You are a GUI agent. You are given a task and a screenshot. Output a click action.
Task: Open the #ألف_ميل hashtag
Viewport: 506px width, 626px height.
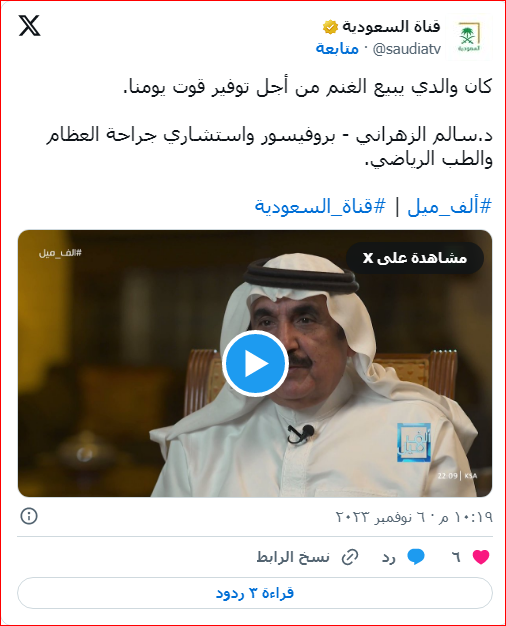tap(449, 207)
